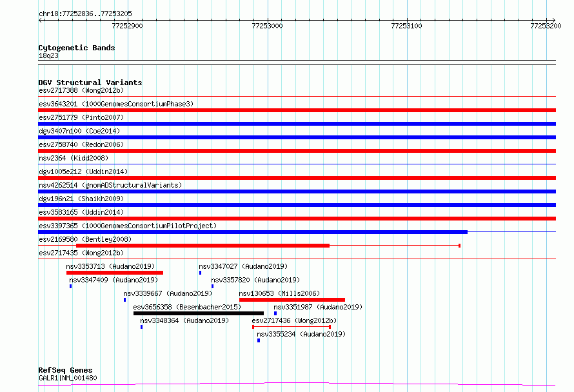Open the esv2758740 (Redon2006) entry
Image resolution: width=574 pixels, height=392 pixels.
pos(81,144)
